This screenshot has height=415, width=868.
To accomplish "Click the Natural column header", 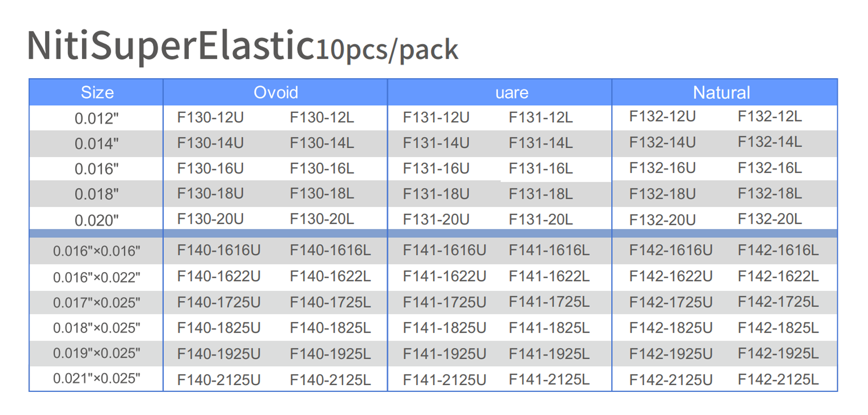I will tap(721, 93).
